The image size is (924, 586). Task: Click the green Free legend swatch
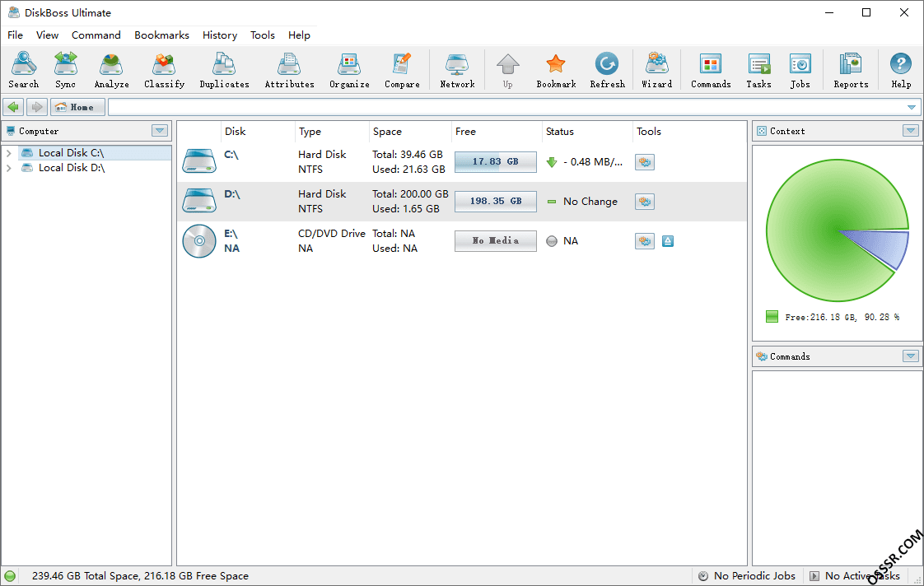pyautogui.click(x=772, y=317)
